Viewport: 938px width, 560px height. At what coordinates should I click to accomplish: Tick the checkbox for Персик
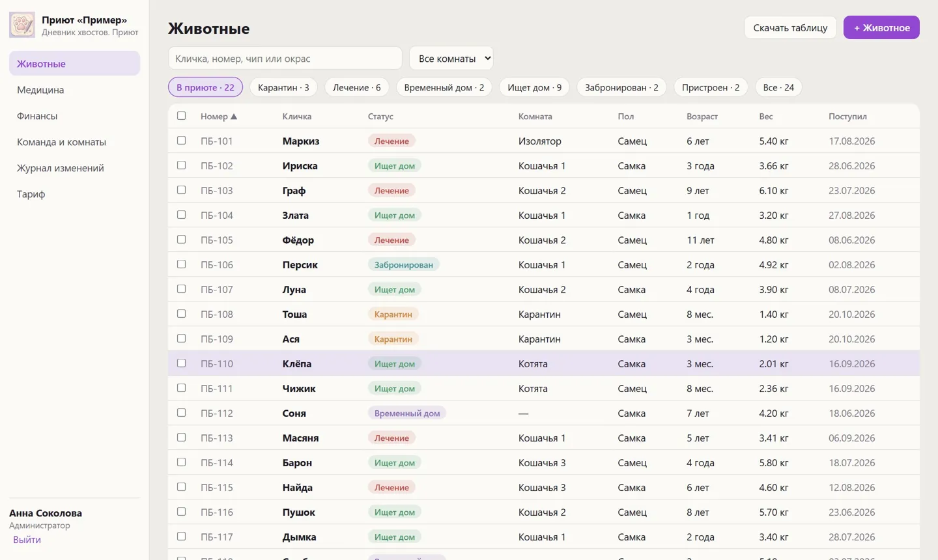(181, 264)
